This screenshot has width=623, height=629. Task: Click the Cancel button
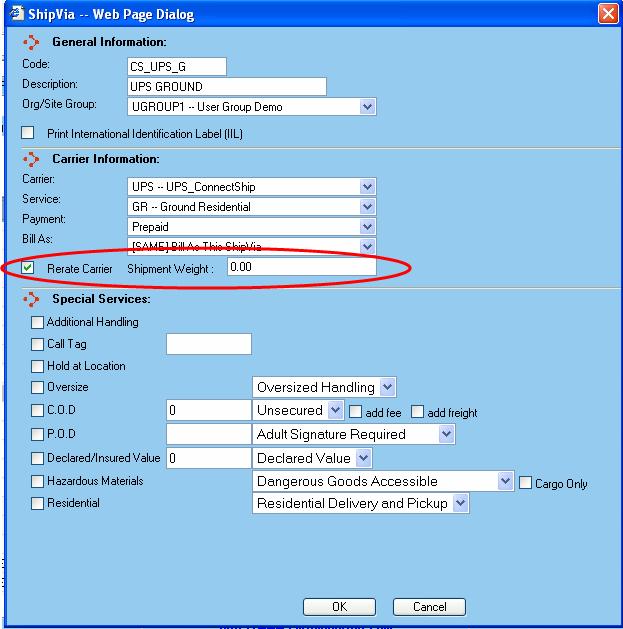(x=429, y=607)
